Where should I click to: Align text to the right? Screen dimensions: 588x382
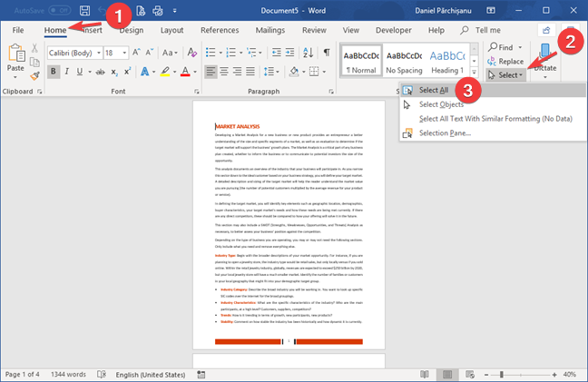pyautogui.click(x=237, y=71)
